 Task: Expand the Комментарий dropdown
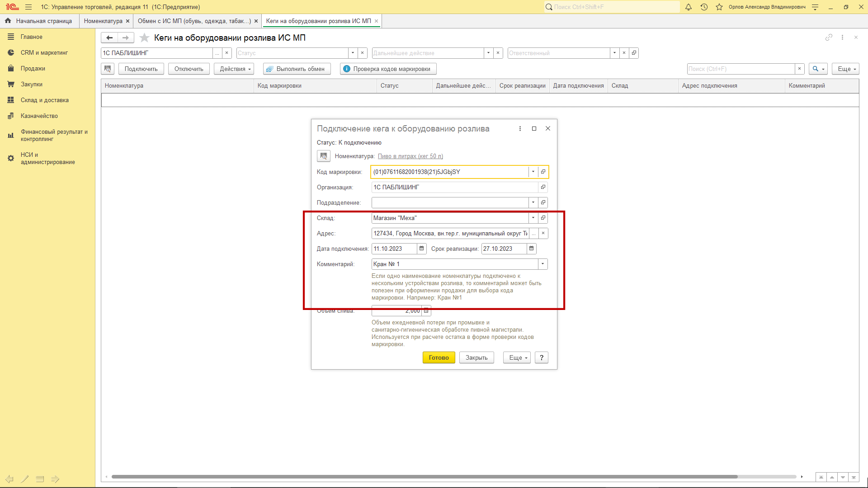pos(542,264)
